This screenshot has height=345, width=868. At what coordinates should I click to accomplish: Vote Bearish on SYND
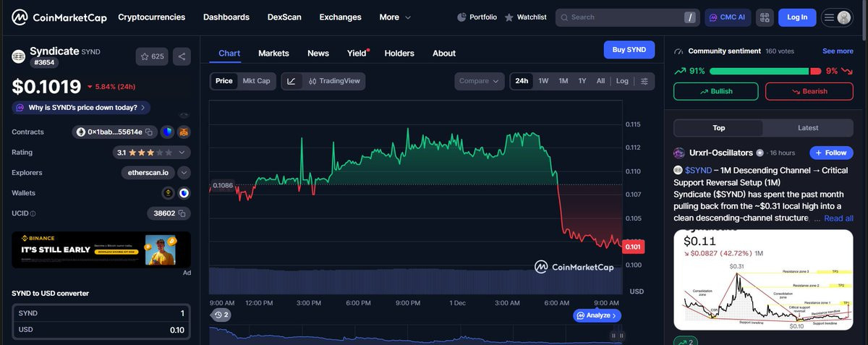(x=809, y=91)
